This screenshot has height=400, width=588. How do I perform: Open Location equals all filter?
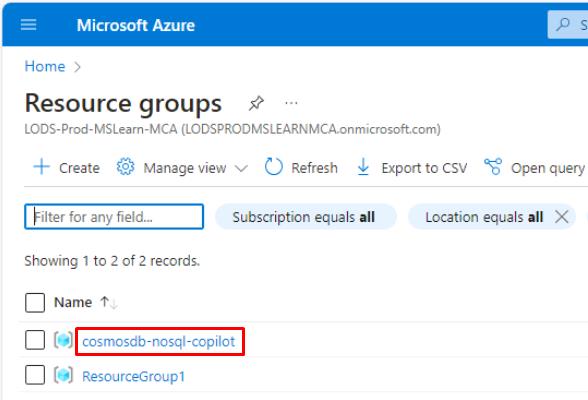point(484,217)
